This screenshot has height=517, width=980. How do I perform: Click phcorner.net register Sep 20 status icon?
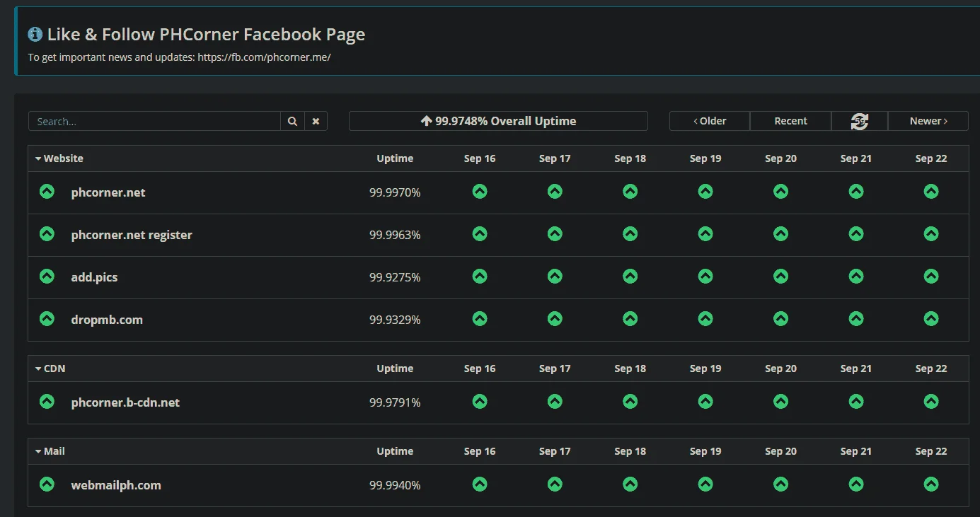tap(780, 233)
